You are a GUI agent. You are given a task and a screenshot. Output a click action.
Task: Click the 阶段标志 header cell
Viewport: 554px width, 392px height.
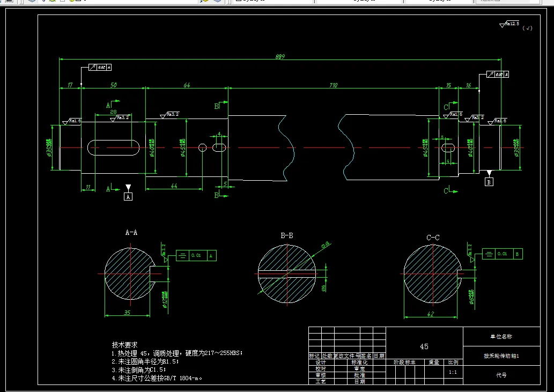pyautogui.click(x=405, y=363)
